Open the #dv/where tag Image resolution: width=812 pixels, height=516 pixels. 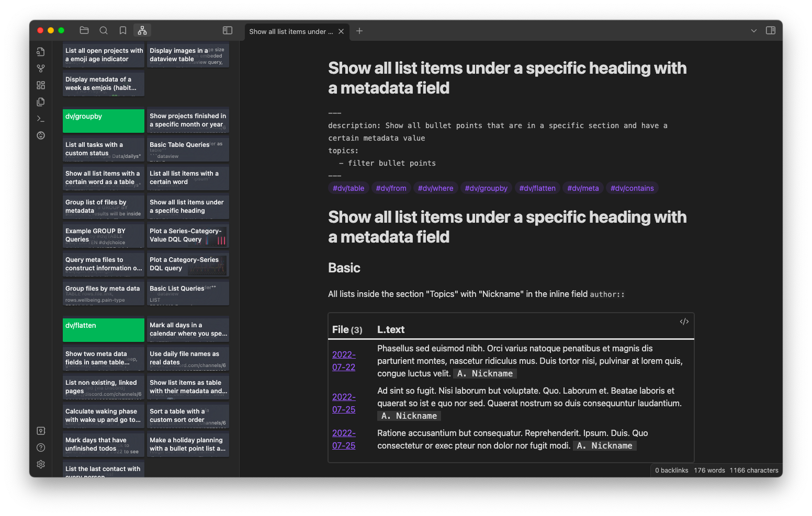(x=436, y=188)
